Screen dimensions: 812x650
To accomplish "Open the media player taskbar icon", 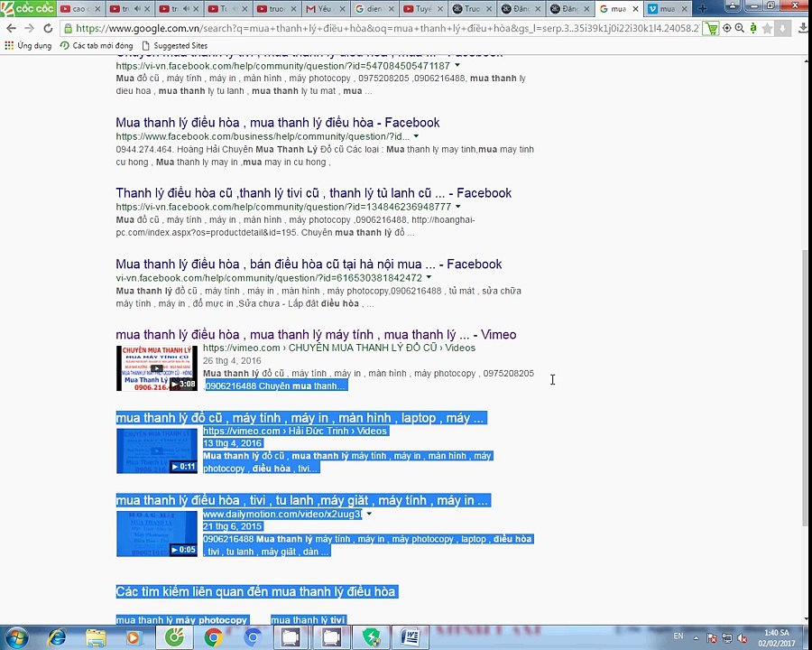I will point(134,637).
